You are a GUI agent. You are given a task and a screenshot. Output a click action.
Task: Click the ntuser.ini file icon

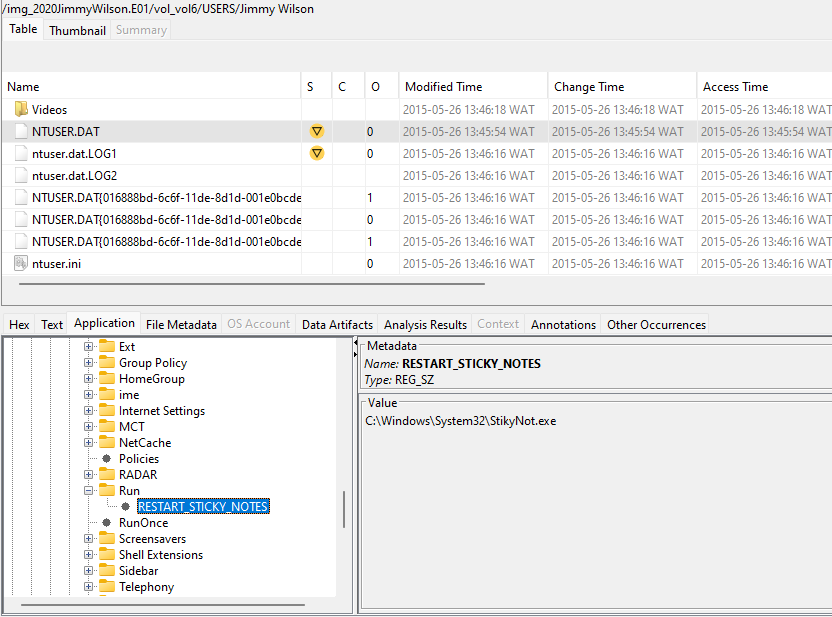point(21,264)
